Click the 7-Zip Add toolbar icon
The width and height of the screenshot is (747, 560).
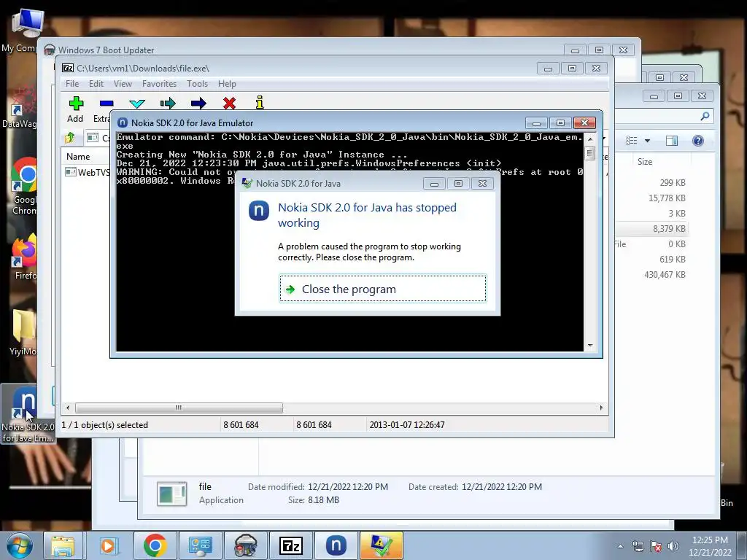click(76, 104)
